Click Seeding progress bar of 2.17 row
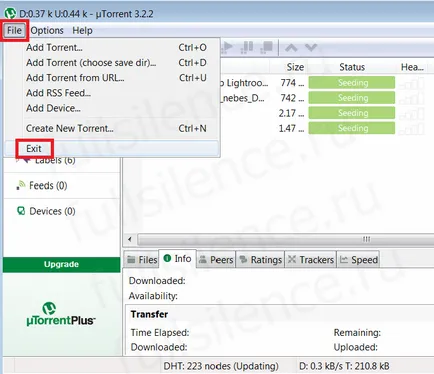434x374 pixels. click(x=352, y=113)
